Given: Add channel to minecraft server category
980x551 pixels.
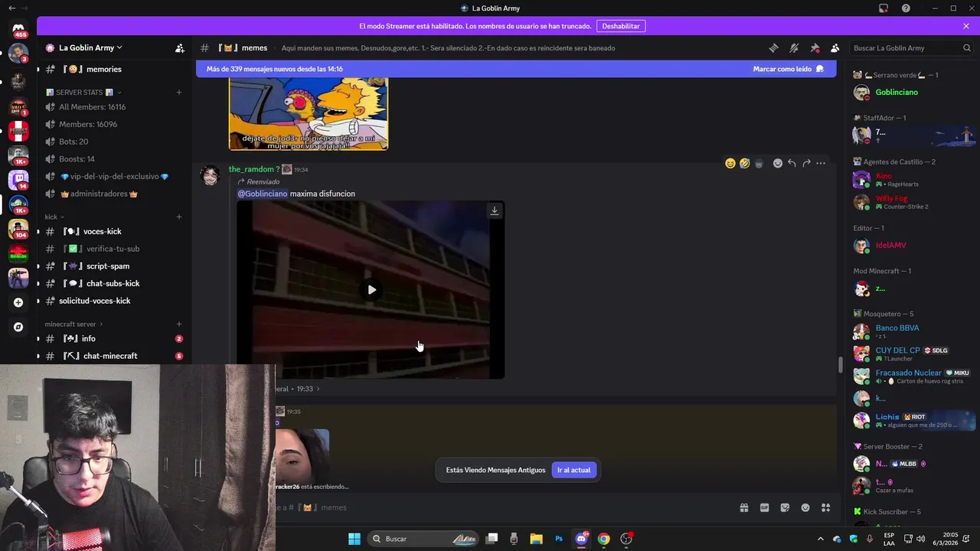Looking at the screenshot, I should tap(179, 324).
